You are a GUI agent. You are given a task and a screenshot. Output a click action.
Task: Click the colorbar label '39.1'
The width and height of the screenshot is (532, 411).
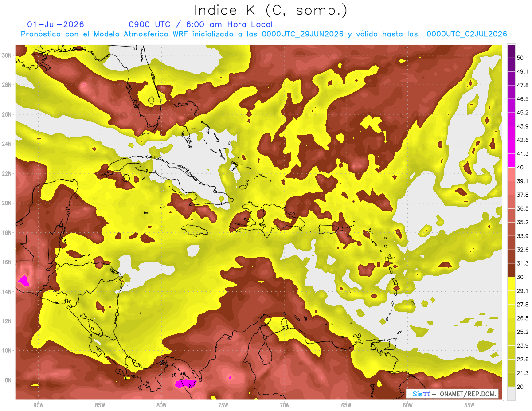coord(522,181)
